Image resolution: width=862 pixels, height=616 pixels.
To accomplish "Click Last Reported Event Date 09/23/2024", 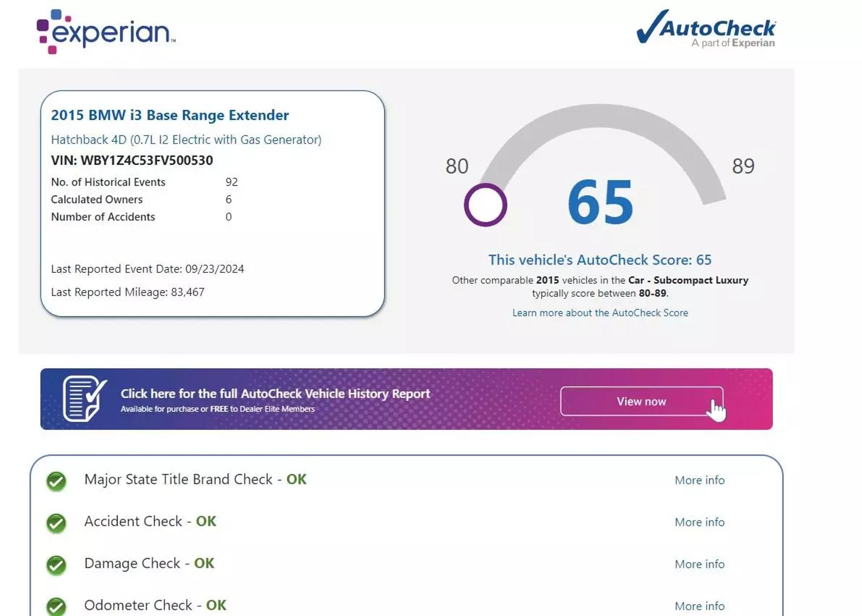I will point(147,269).
